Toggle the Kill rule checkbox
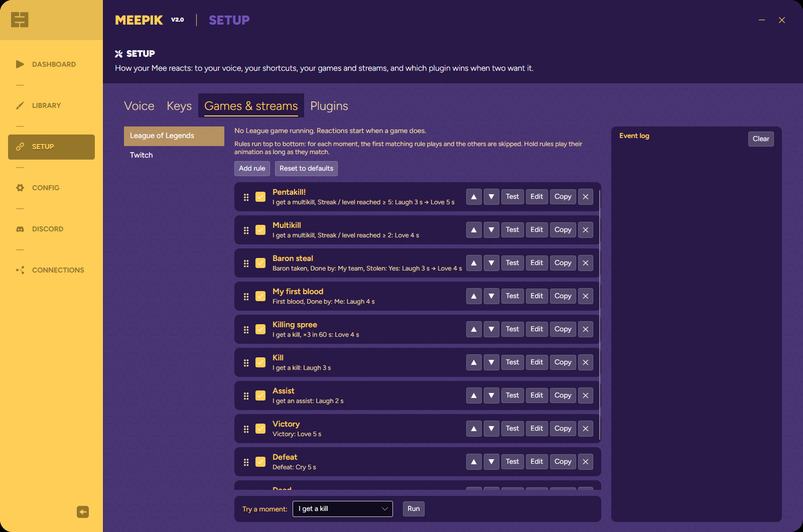Image resolution: width=803 pixels, height=532 pixels. click(x=260, y=362)
